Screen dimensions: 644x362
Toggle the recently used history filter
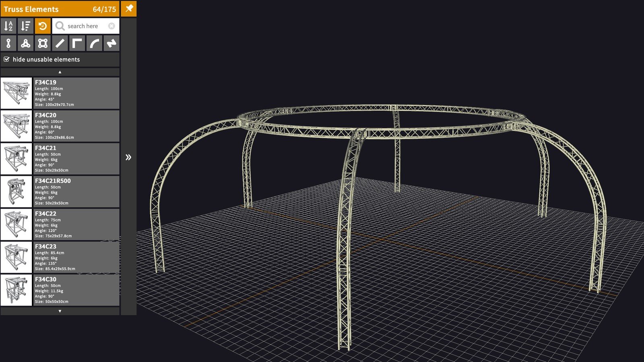pyautogui.click(x=43, y=26)
